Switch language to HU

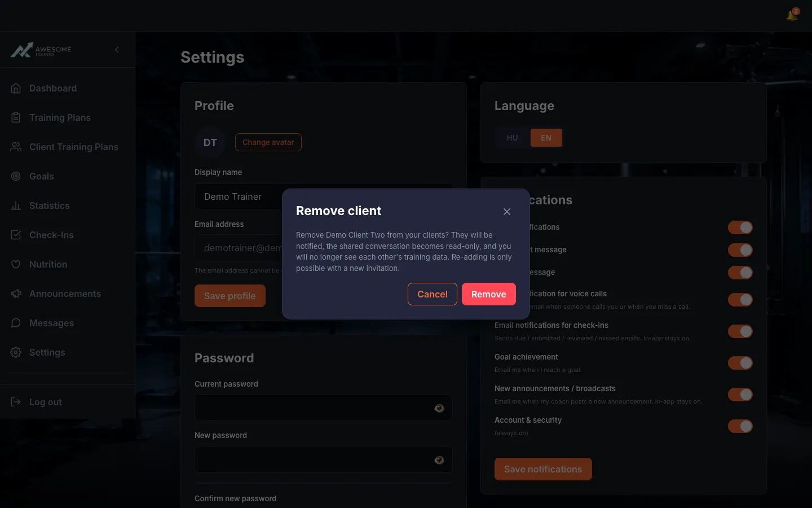512,138
